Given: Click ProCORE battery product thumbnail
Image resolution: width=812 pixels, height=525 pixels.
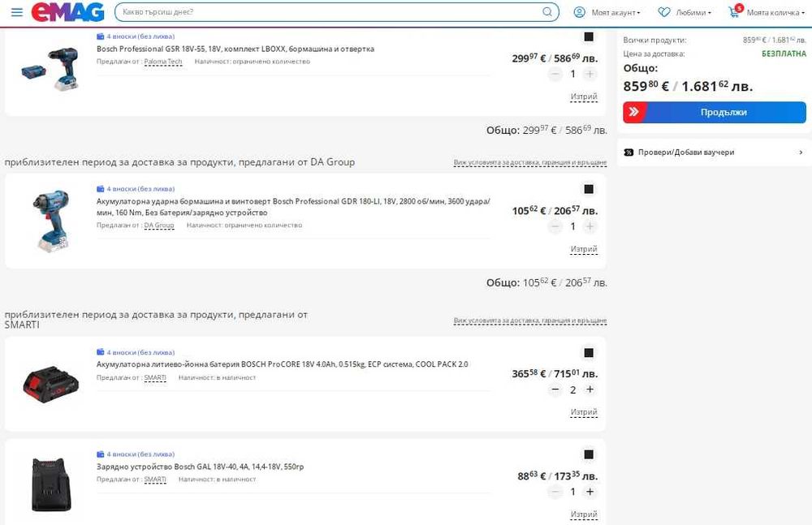Looking at the screenshot, I should click(50, 384).
